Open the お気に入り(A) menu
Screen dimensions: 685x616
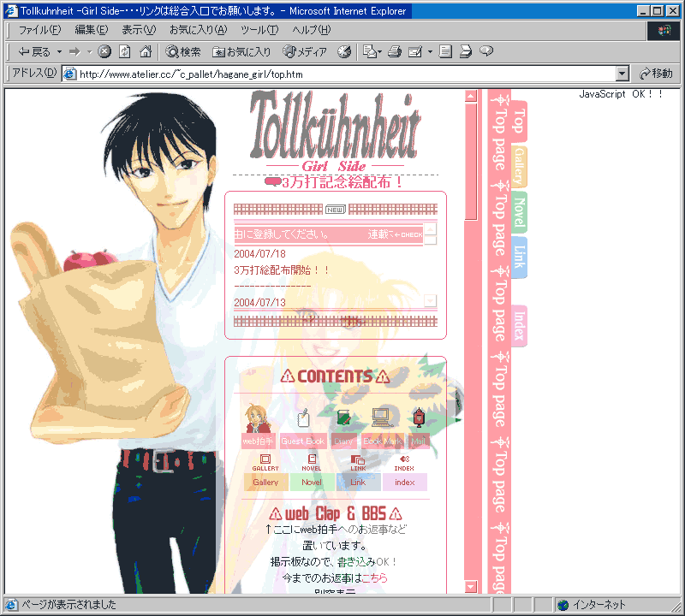[x=199, y=30]
